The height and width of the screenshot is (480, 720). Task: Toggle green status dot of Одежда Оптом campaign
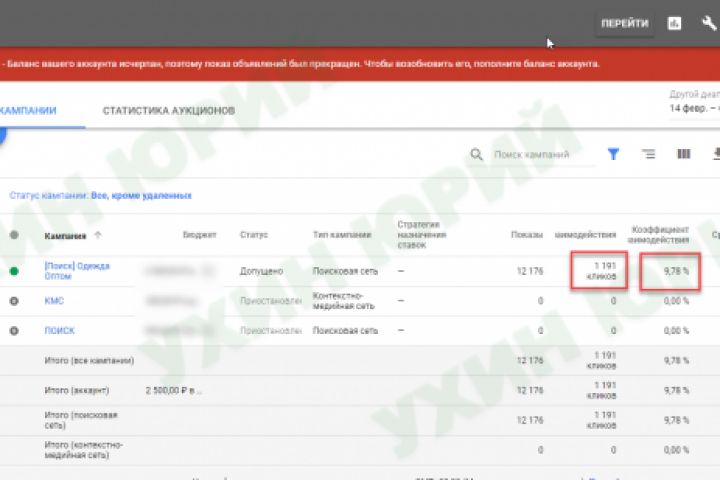click(14, 271)
